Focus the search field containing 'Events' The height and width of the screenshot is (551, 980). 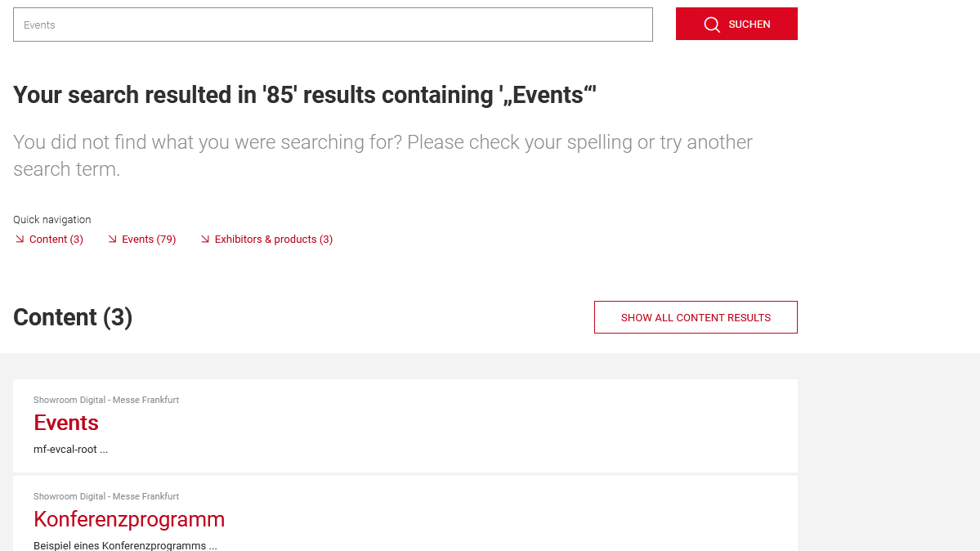pyautogui.click(x=333, y=25)
